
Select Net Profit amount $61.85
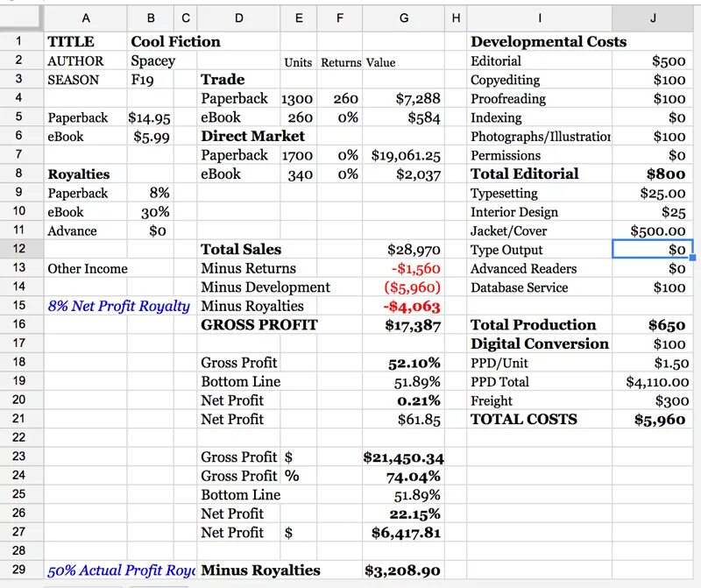click(403, 420)
